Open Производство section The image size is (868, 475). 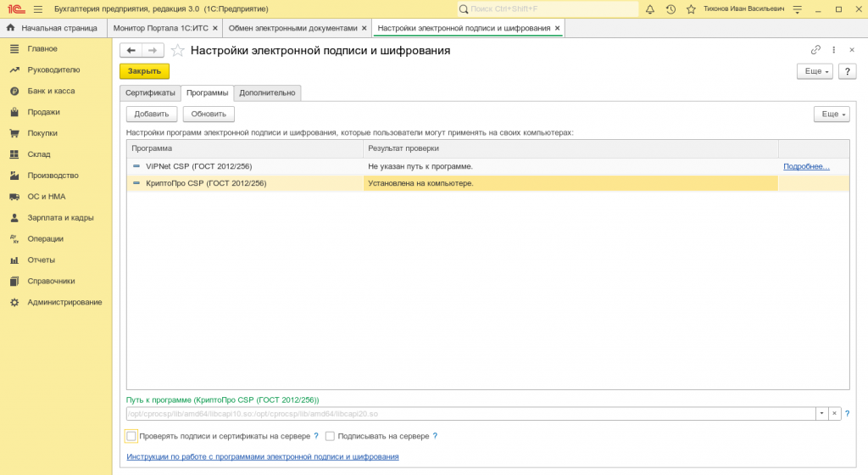[53, 175]
